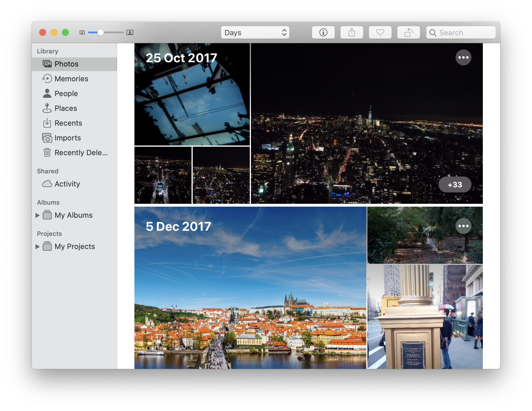
Task: Open the Info panel from the toolbar
Action: 323,32
